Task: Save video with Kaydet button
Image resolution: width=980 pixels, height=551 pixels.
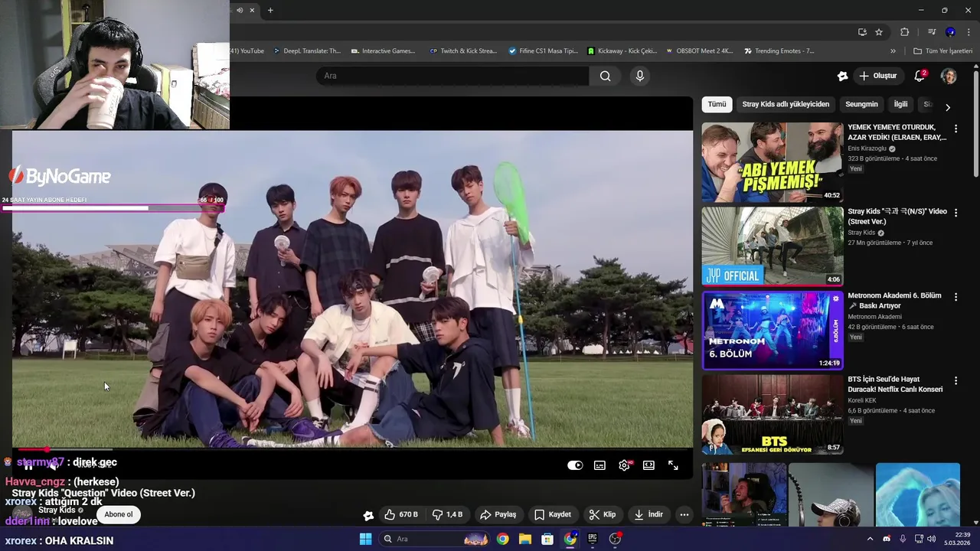Action: click(x=553, y=514)
